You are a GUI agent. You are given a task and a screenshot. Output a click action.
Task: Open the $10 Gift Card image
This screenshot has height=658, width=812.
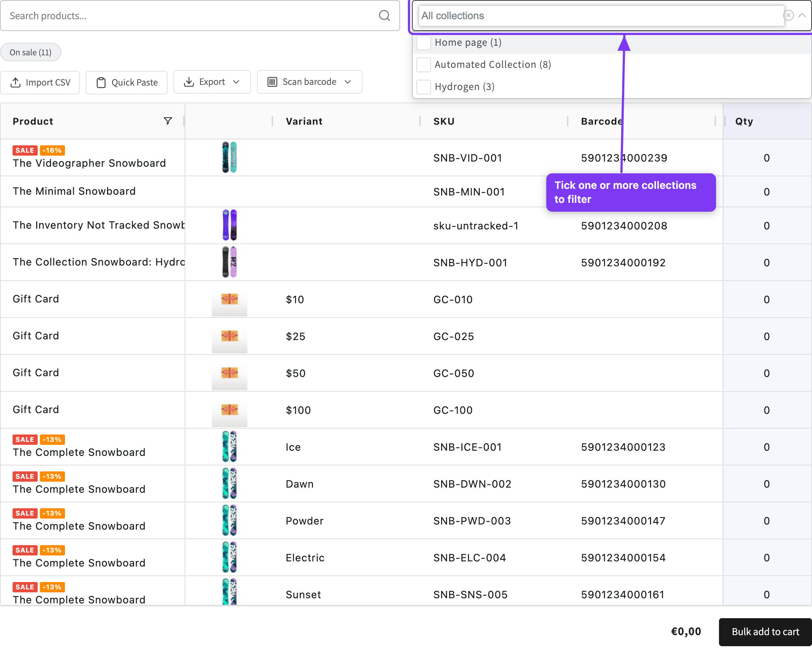[x=230, y=299]
